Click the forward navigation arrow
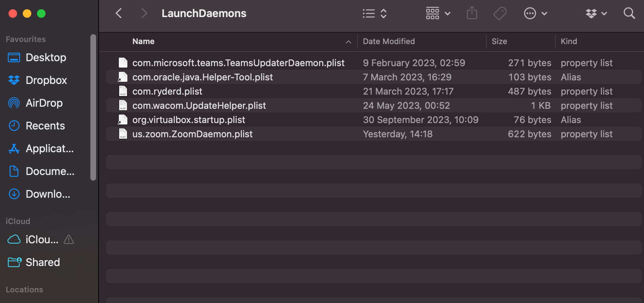 point(144,14)
